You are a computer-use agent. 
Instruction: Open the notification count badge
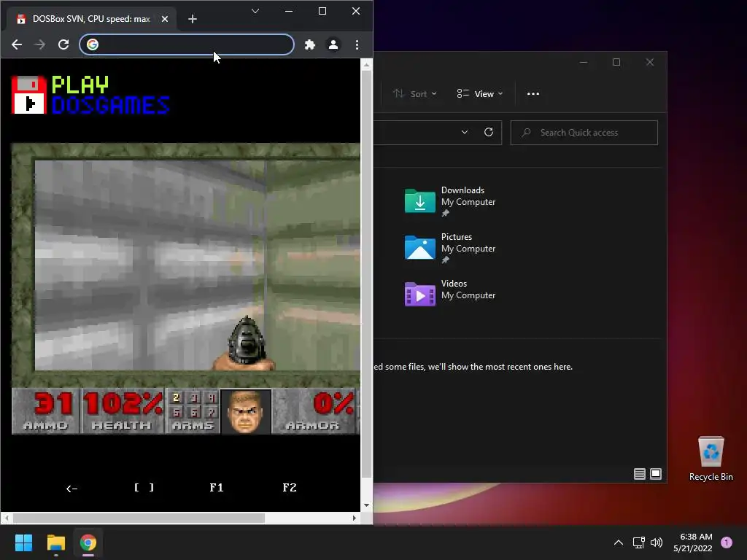(727, 542)
